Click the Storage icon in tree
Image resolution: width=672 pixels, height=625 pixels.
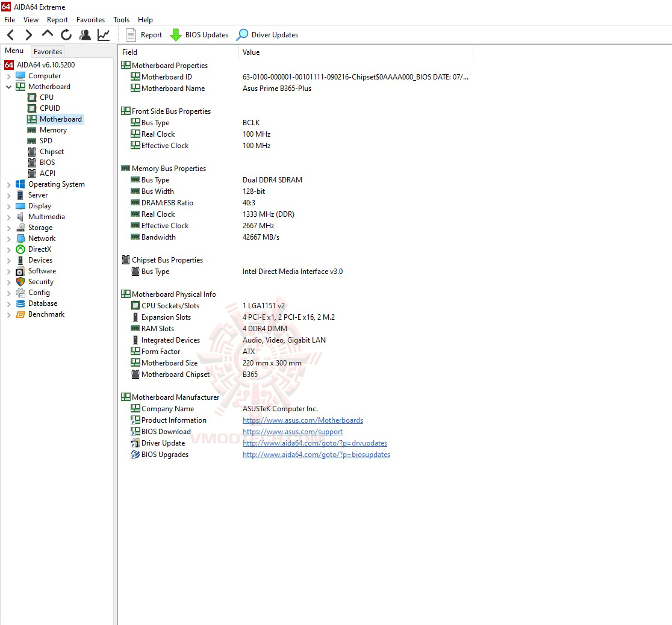(x=20, y=228)
